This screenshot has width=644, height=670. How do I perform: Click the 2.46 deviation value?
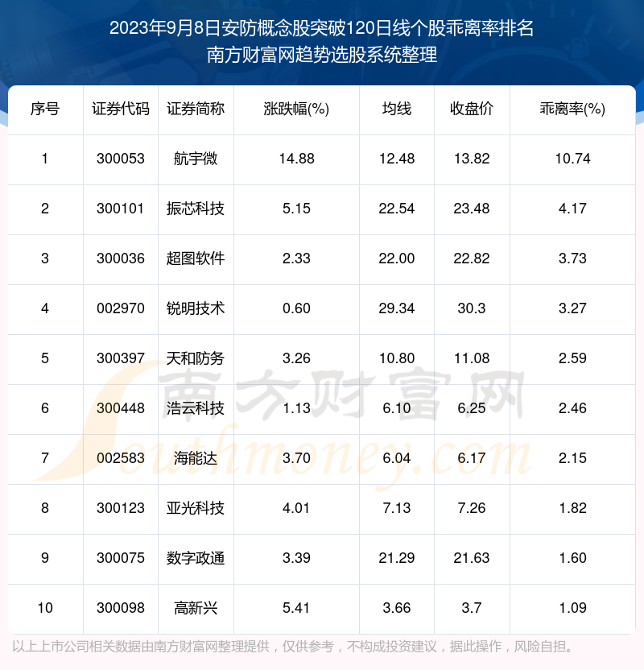(x=572, y=408)
